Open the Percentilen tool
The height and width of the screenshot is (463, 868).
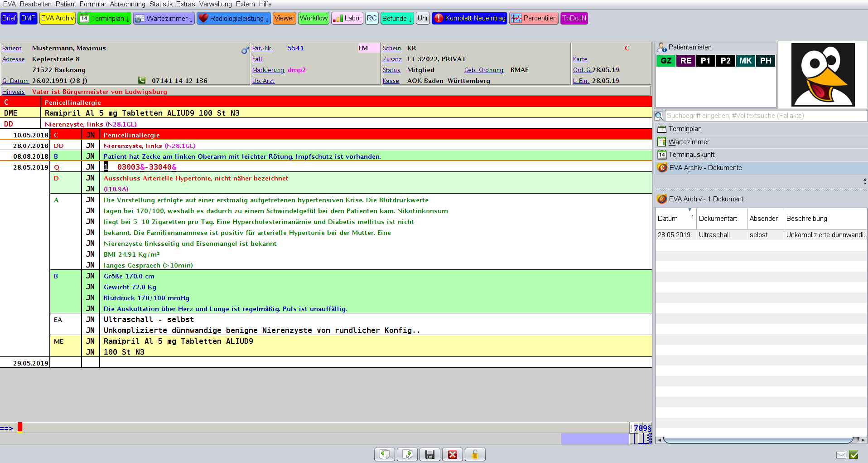pyautogui.click(x=534, y=18)
